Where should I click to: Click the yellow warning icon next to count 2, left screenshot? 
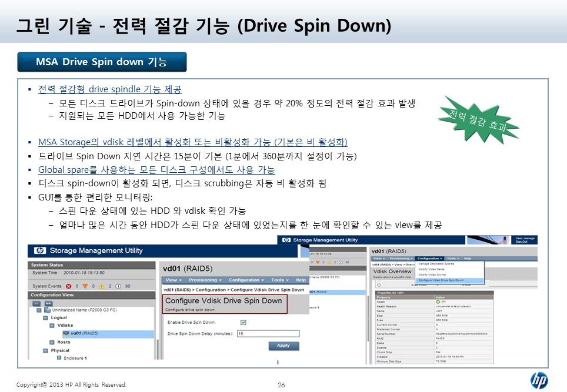point(102,286)
